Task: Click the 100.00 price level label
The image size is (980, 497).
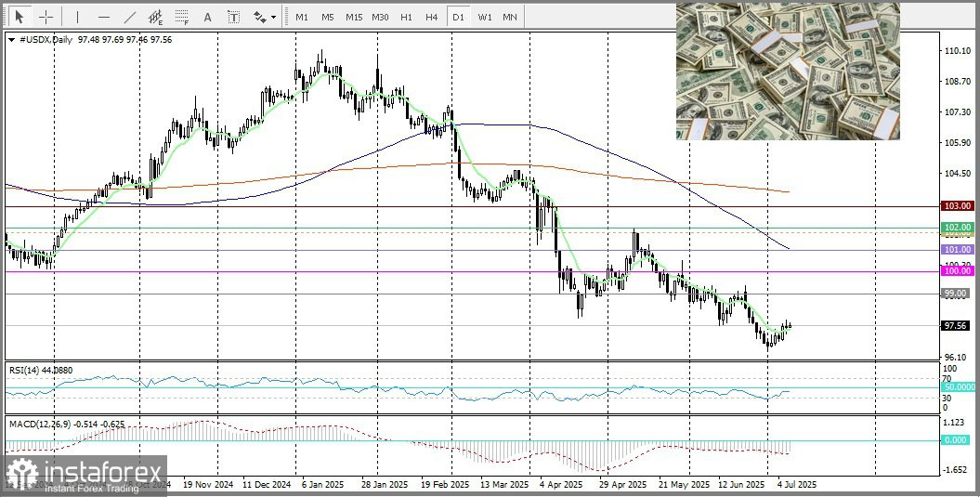Action: 956,271
